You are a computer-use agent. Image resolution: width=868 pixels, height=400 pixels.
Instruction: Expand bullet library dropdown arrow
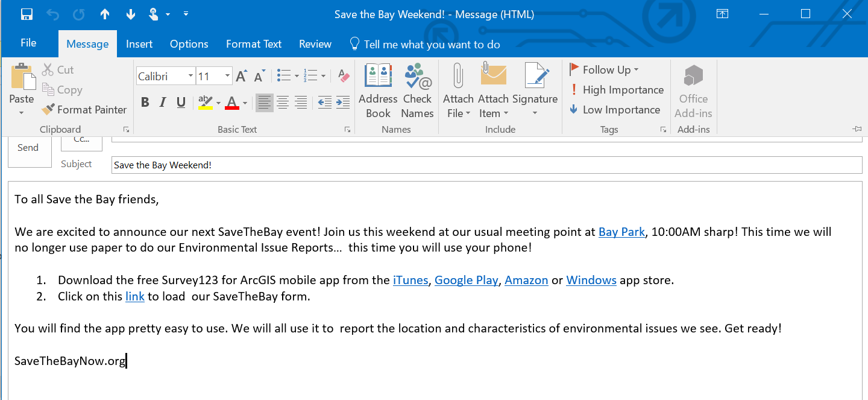click(297, 76)
